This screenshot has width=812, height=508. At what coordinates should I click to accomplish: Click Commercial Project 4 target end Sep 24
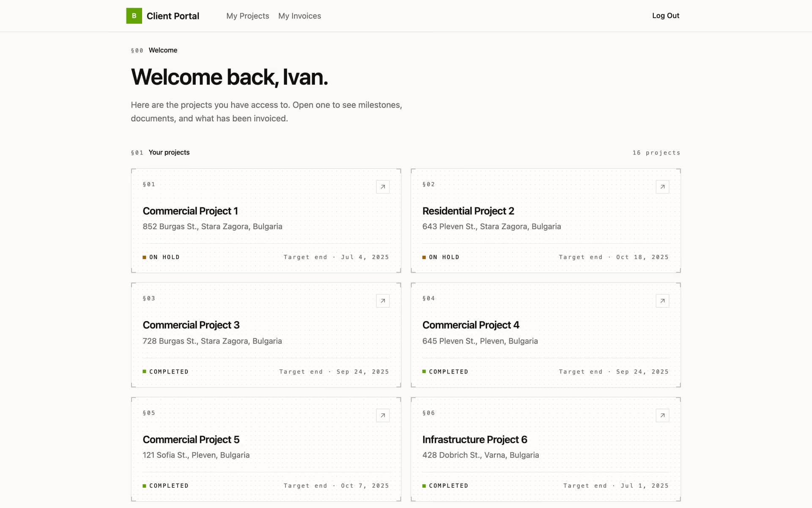pos(614,372)
